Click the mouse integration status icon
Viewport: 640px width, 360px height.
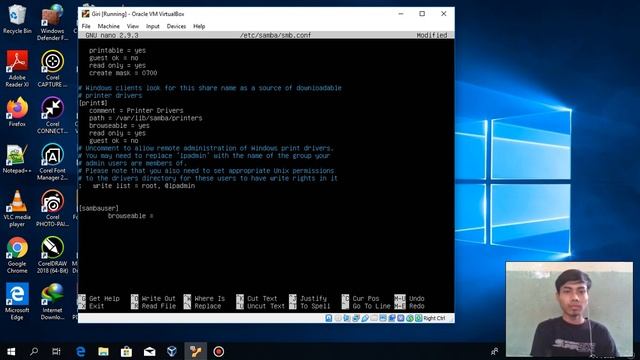click(x=410, y=318)
